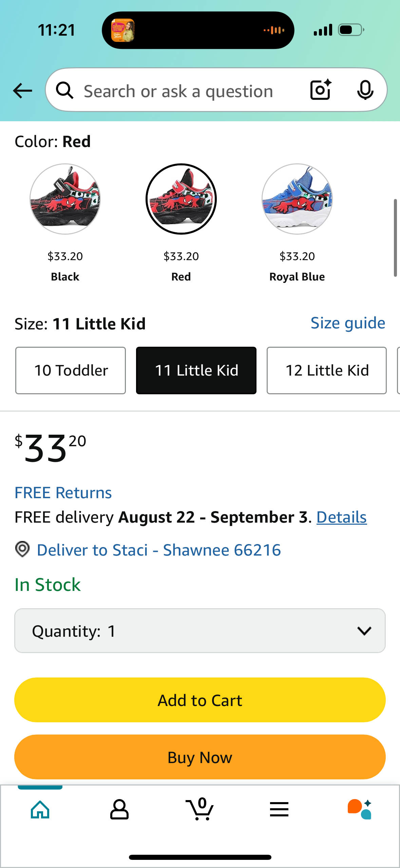Tap the back arrow icon

pos(23,91)
